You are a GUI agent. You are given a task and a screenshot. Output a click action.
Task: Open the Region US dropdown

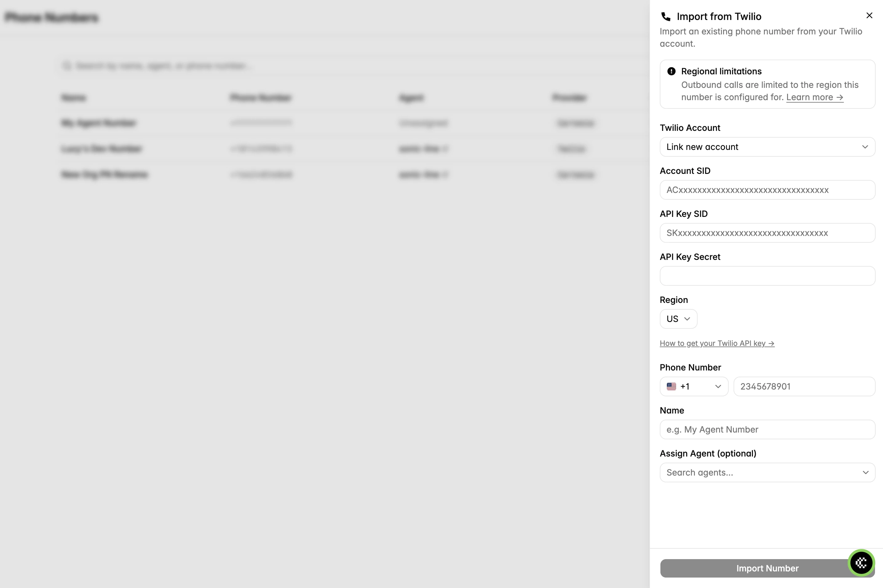point(679,319)
